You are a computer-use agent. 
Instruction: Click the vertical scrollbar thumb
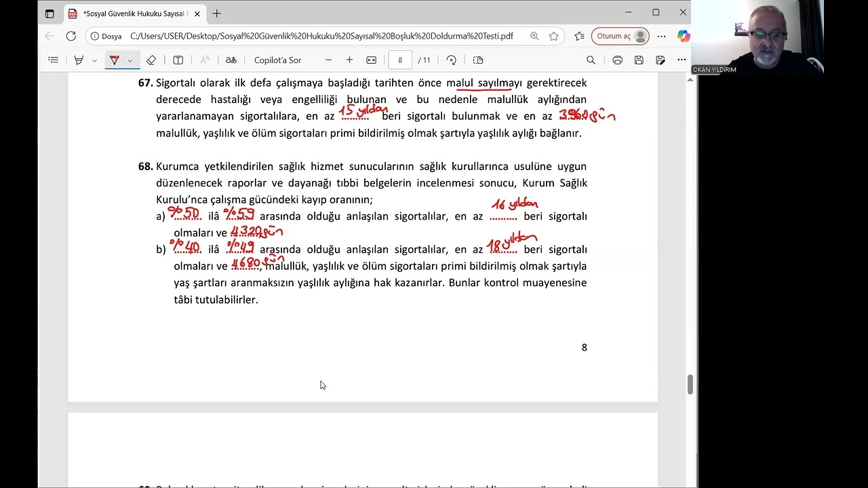pyautogui.click(x=690, y=384)
